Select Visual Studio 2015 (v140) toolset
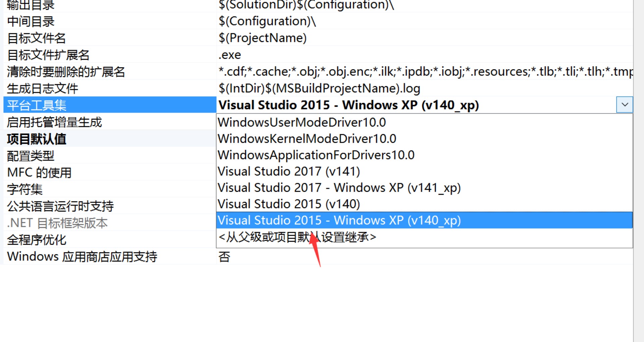 pos(288,204)
